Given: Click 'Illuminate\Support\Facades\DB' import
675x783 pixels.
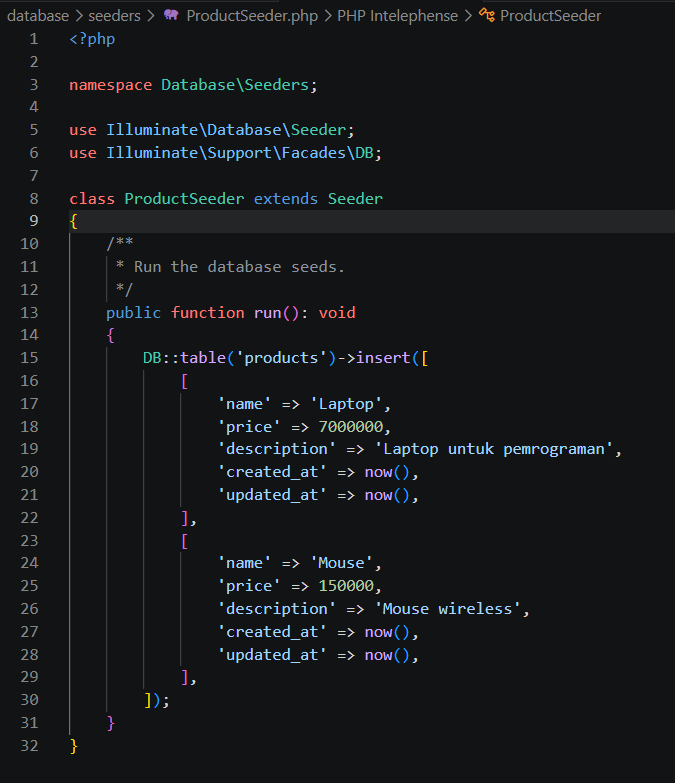Looking at the screenshot, I should pyautogui.click(x=240, y=153).
